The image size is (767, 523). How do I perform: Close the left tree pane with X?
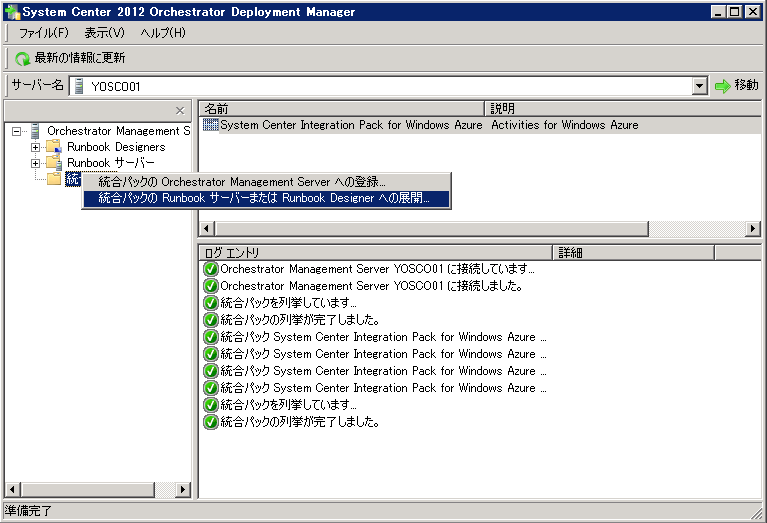click(x=180, y=111)
